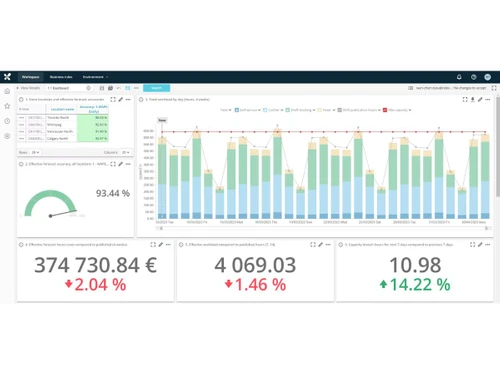500x375 pixels.
Task: Download the widget 3 total workload chart
Action: coord(472,99)
